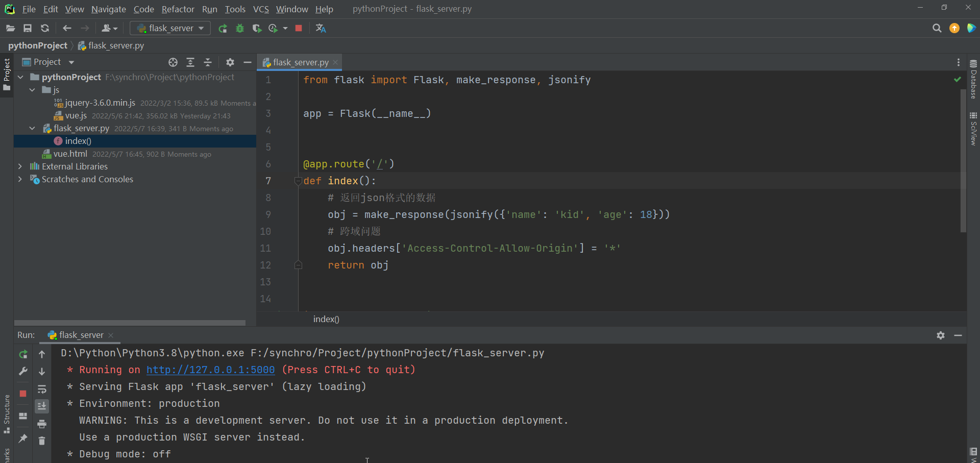This screenshot has width=980, height=463.
Task: Collapse all nodes in Project panel
Action: [208, 62]
